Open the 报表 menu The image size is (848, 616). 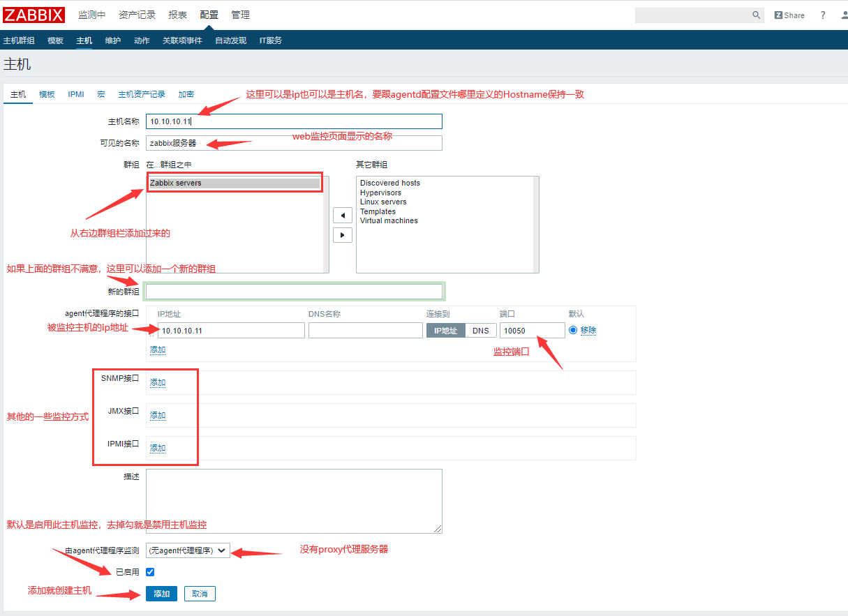pyautogui.click(x=177, y=15)
